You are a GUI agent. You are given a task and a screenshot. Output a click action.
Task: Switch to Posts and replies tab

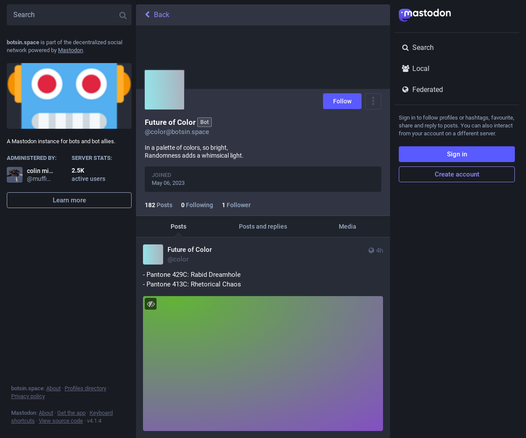[x=263, y=226]
